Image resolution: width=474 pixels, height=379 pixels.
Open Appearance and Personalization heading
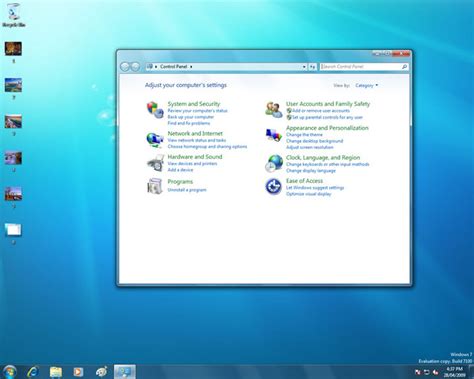(327, 128)
